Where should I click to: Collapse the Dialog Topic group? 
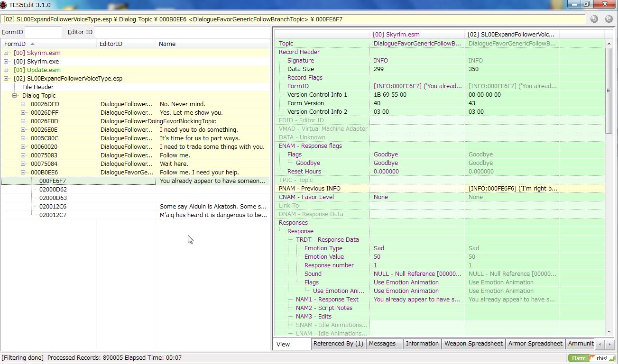15,96
